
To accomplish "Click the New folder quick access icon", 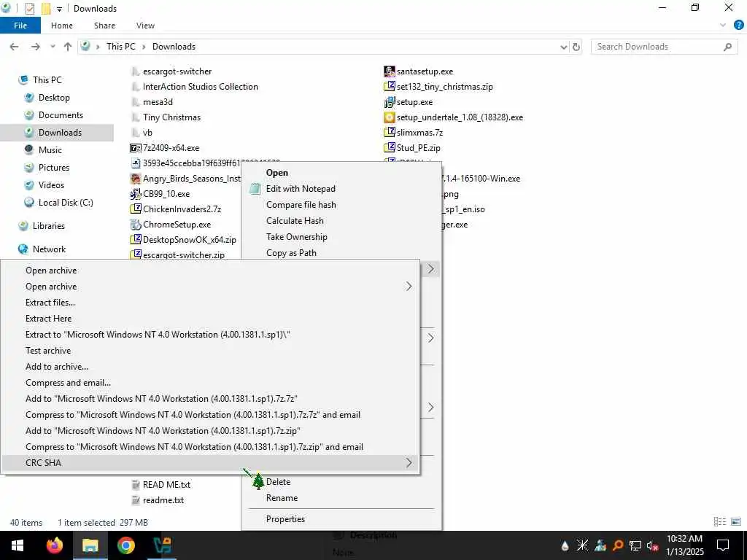I will click(46, 9).
